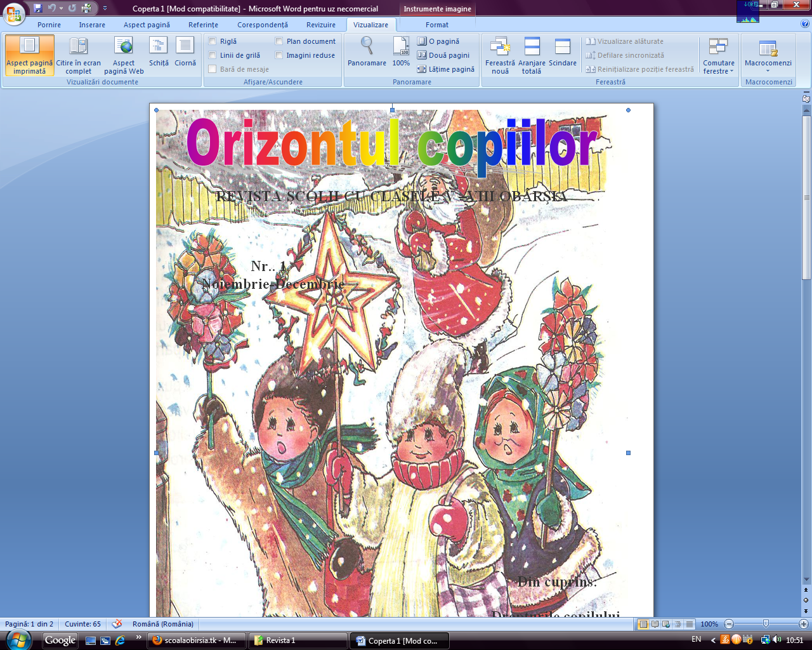
Task: Save the document from Quick Access Toolbar
Action: [38, 8]
